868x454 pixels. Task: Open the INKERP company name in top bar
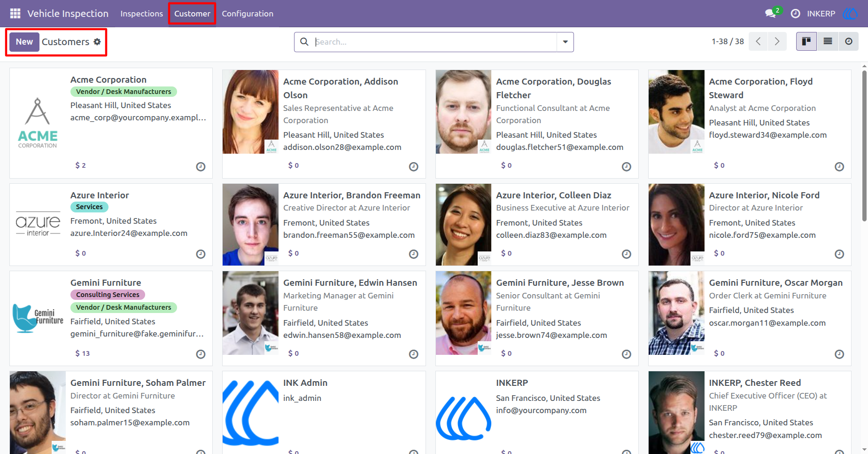click(821, 14)
